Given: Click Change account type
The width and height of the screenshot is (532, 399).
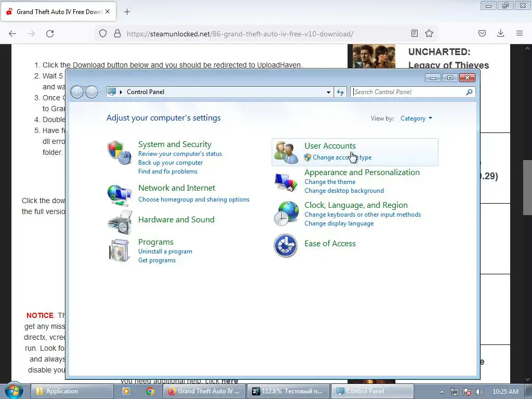Looking at the screenshot, I should point(342,157).
